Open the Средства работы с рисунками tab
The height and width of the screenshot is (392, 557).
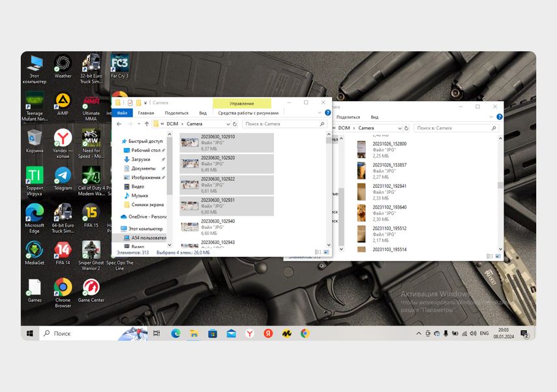pyautogui.click(x=248, y=113)
